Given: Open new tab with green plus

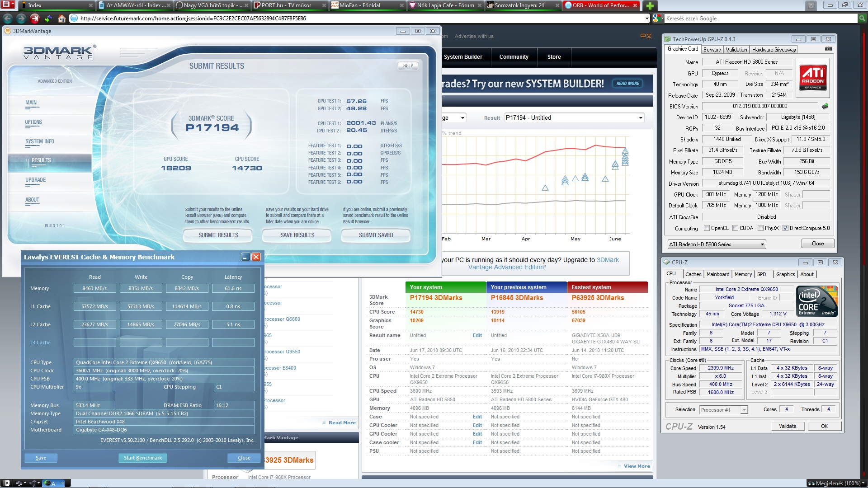Looking at the screenshot, I should coord(650,5).
